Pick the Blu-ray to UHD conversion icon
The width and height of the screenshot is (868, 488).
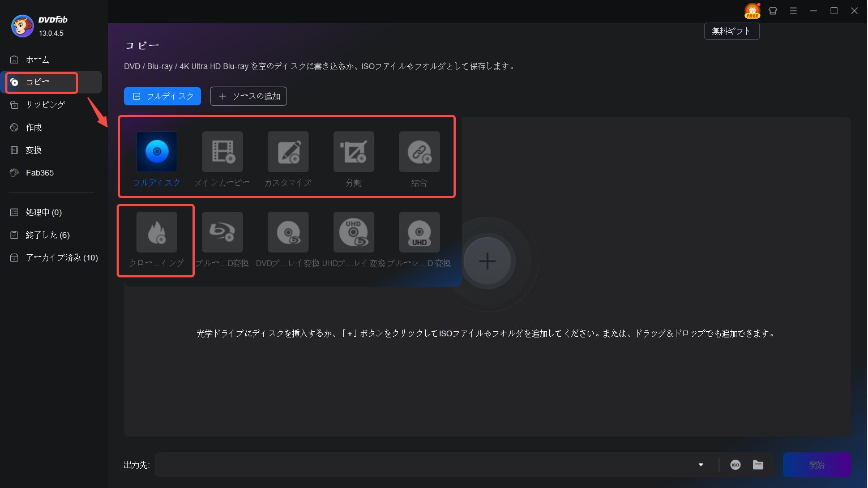[x=420, y=232]
